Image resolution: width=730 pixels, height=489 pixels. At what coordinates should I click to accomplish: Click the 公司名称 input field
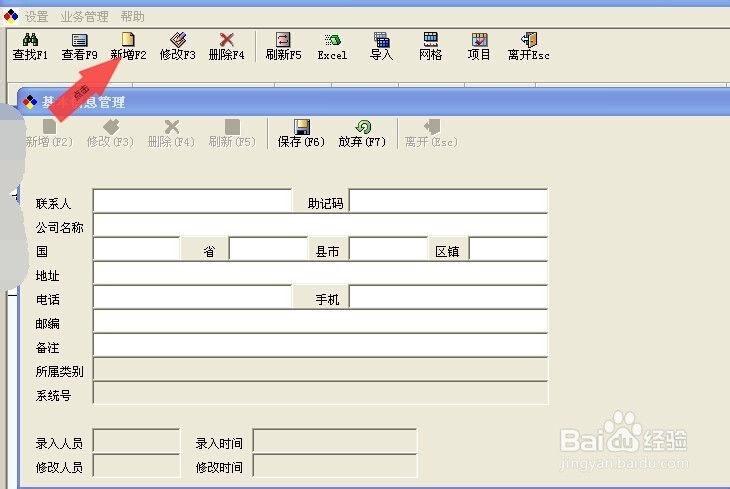click(320, 225)
